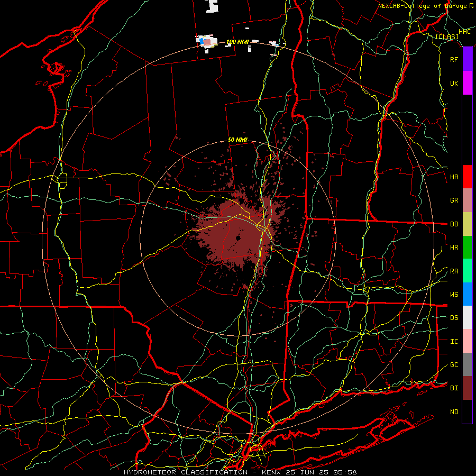Click the 'ND' legend label

pos(454,412)
